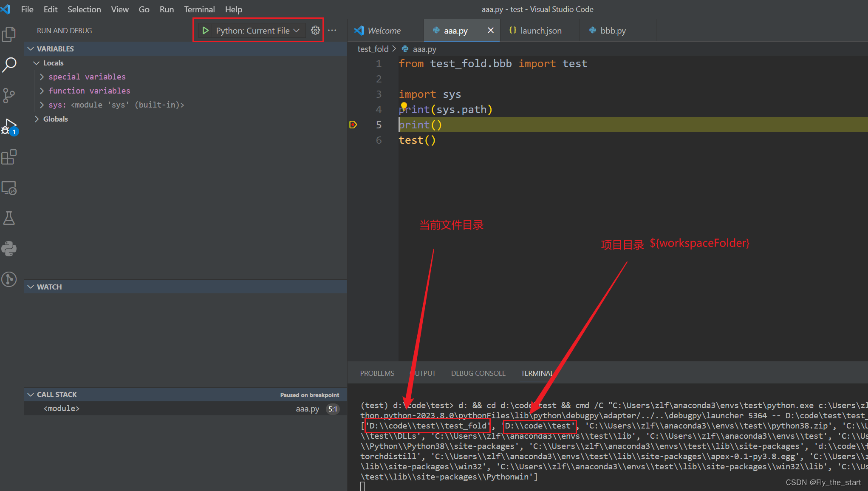Switch to the DEBUG CONSOLE tab
Viewport: 868px width, 491px height.
478,373
